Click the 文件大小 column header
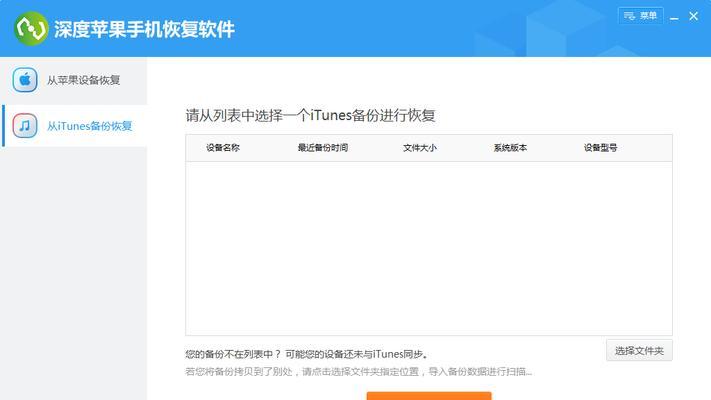The image size is (711, 400). click(419, 148)
